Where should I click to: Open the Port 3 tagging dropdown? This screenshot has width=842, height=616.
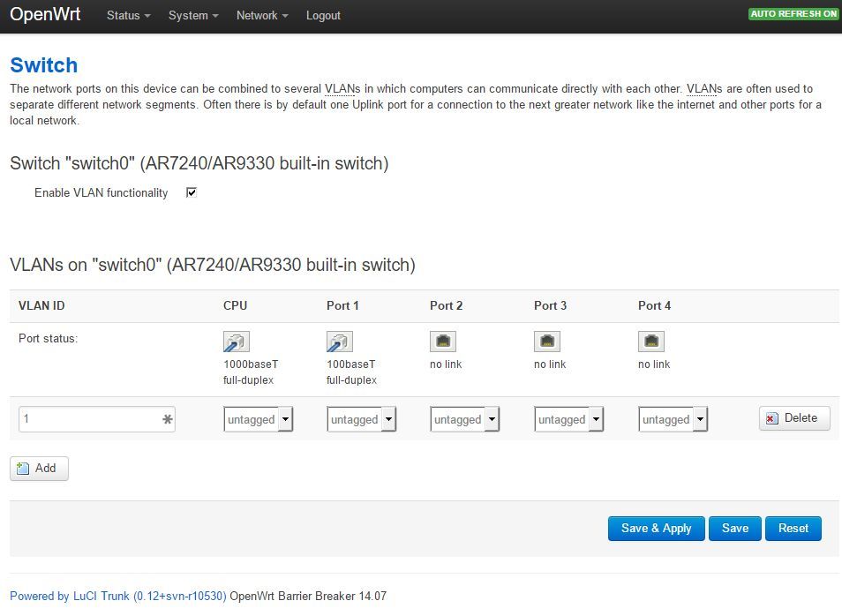(568, 419)
